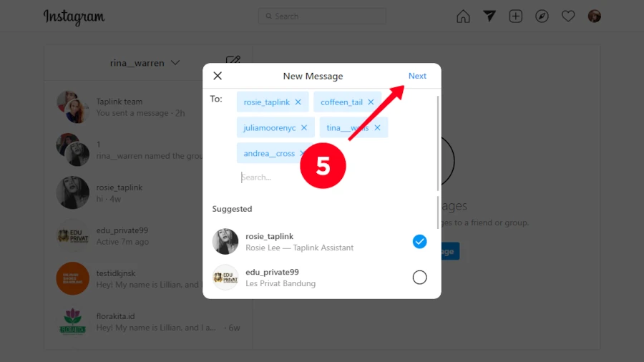Remove tina__wells recipient chip

pos(377,127)
